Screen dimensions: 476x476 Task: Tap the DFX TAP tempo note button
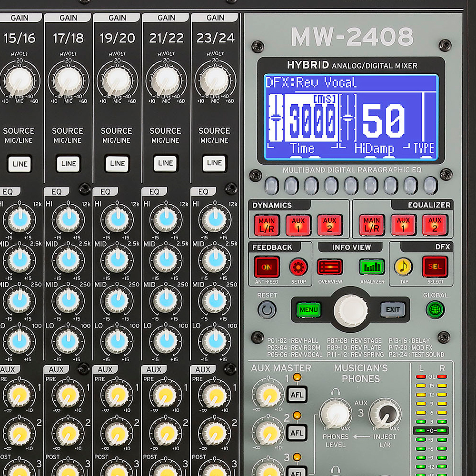click(x=403, y=267)
